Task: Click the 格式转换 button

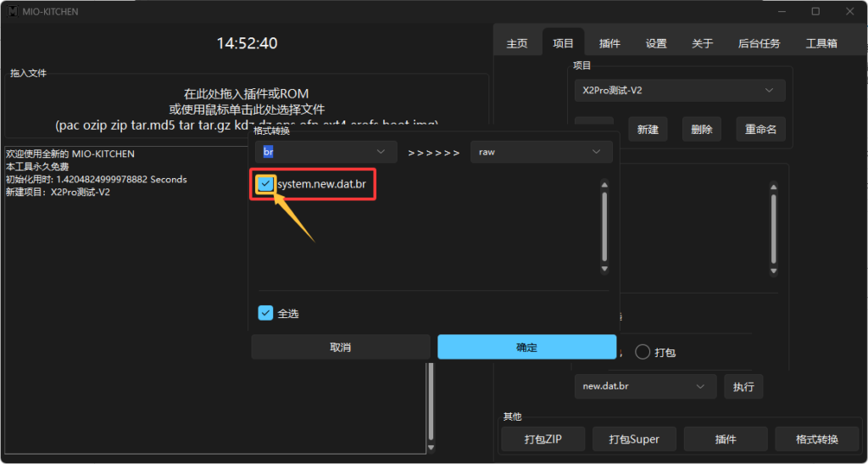Action: [817, 439]
